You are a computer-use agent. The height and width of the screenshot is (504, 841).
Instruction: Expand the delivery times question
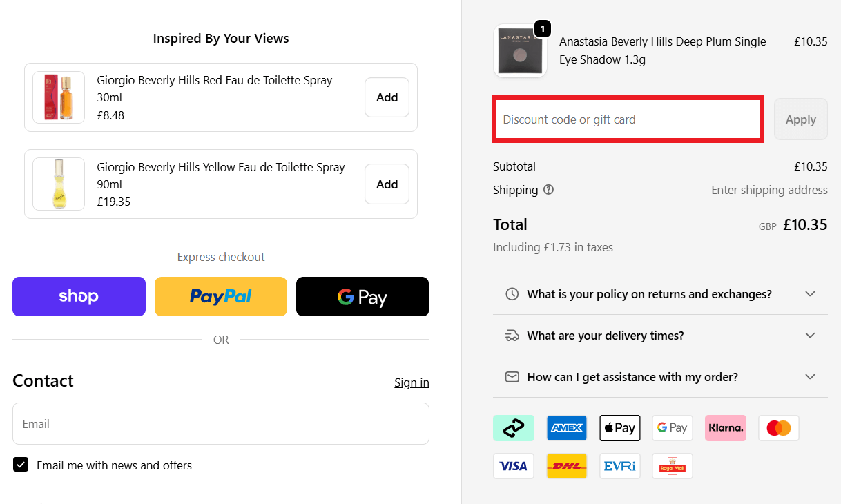pyautogui.click(x=660, y=336)
